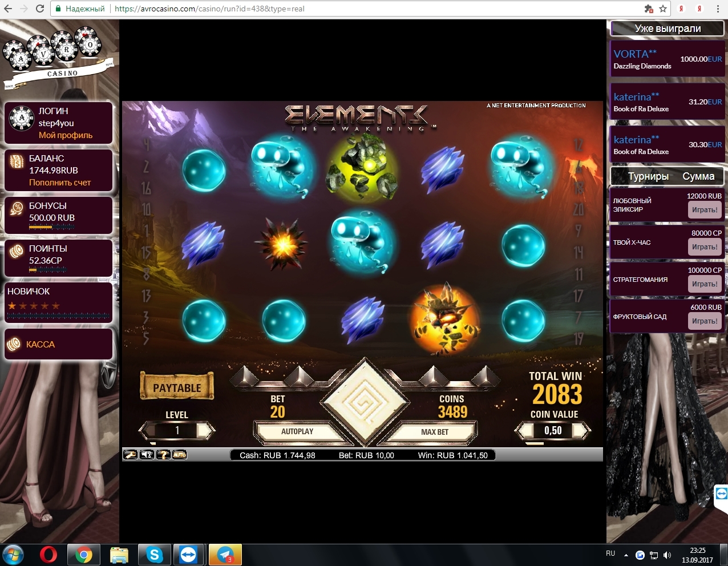Click VORTA** Dazzling Diamonds winner entry
Screen dimensions: 728x566
click(x=667, y=59)
